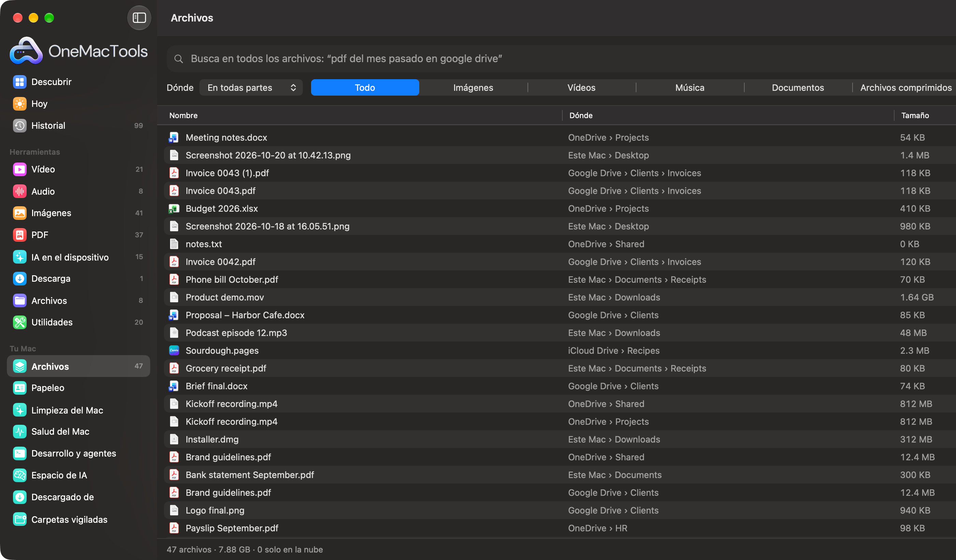Image resolution: width=956 pixels, height=560 pixels.
Task: Select Invoice 0043 (1).pdf file
Action: pyautogui.click(x=560, y=173)
